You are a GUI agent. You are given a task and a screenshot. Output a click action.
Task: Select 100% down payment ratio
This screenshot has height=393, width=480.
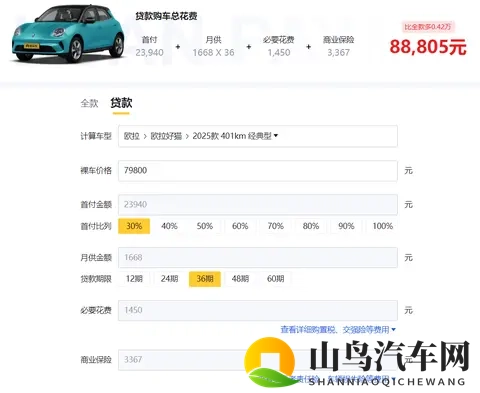tap(382, 226)
